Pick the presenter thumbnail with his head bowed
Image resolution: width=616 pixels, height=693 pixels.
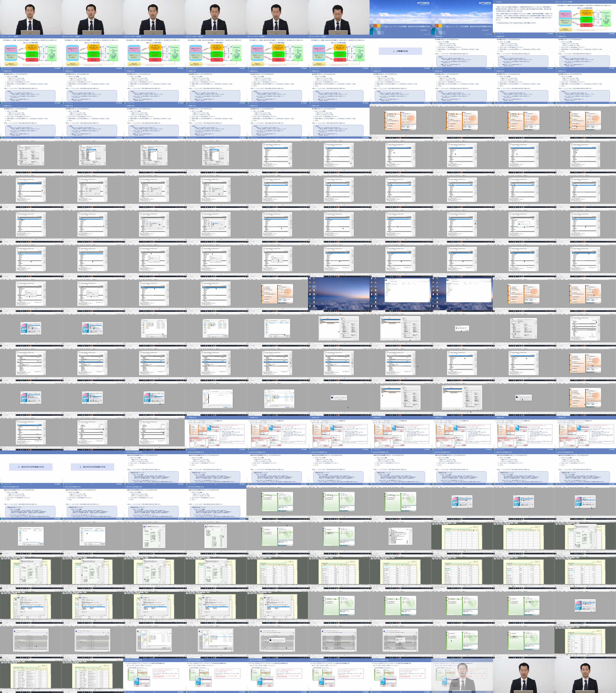click(339, 17)
